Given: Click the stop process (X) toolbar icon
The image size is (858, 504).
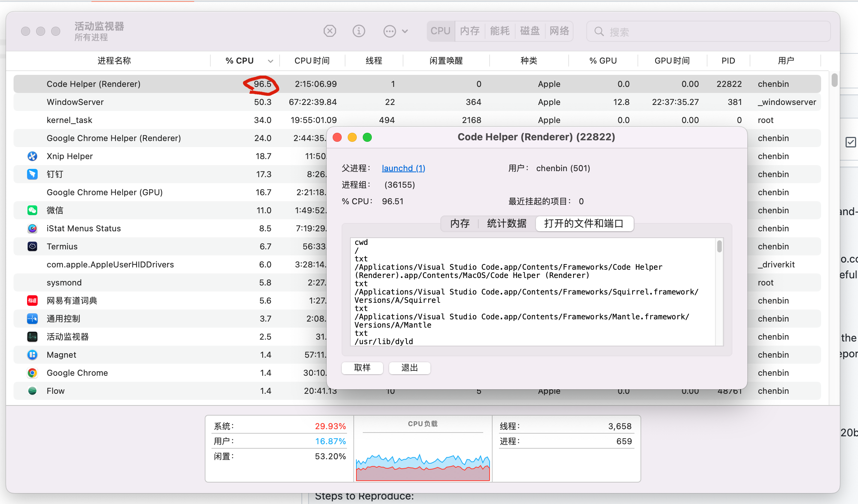Looking at the screenshot, I should tap(330, 31).
